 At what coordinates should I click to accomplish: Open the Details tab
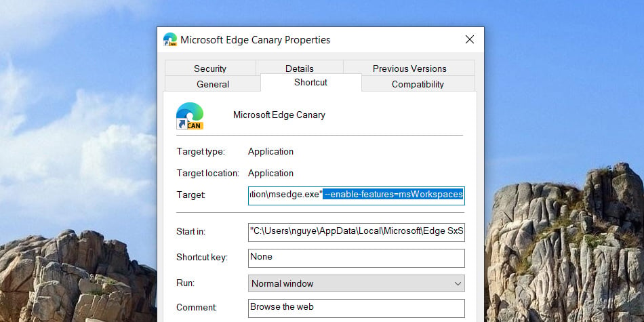(x=300, y=68)
